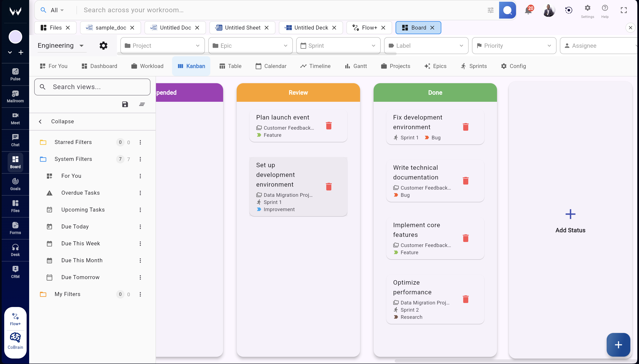The image size is (639, 364).
Task: Open the Chat panel from sidebar
Action: click(x=15, y=140)
